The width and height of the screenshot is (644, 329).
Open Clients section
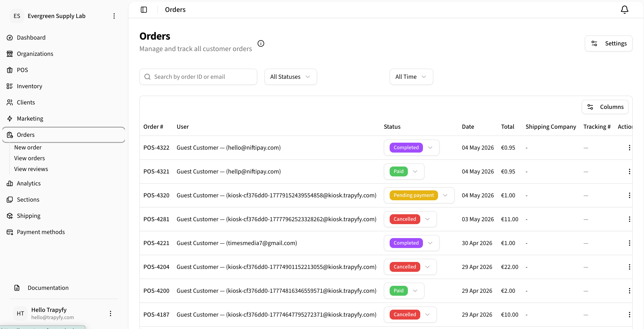click(64, 102)
